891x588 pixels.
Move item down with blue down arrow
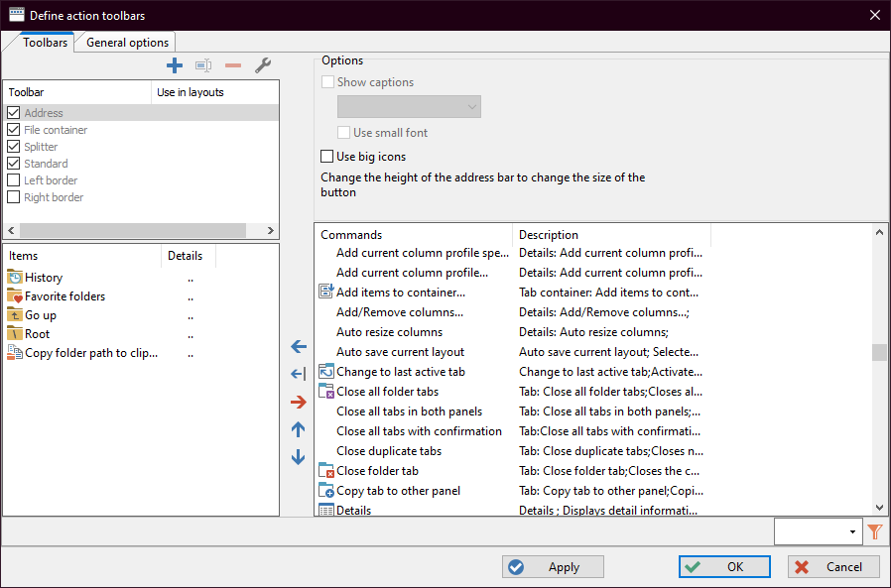(x=298, y=457)
